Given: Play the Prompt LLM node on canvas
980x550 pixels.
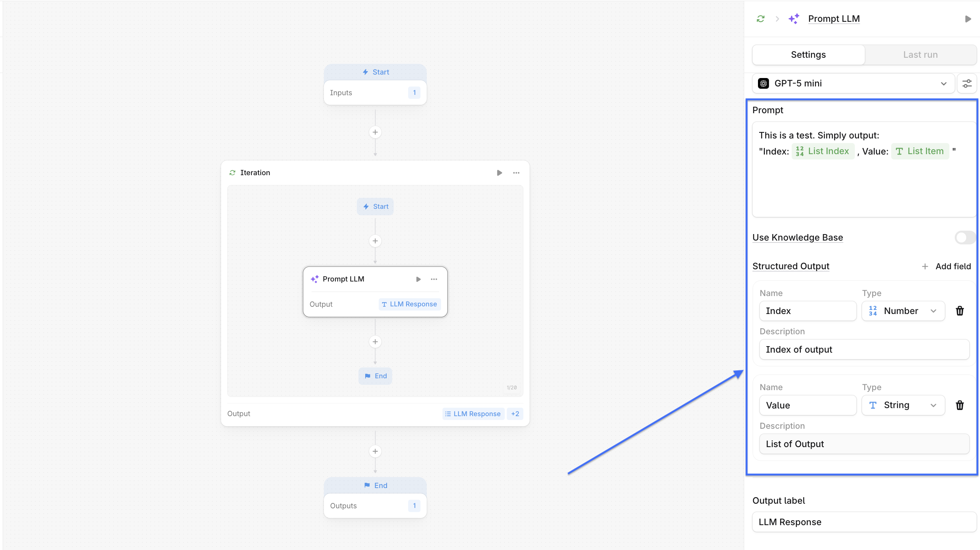Looking at the screenshot, I should (418, 279).
